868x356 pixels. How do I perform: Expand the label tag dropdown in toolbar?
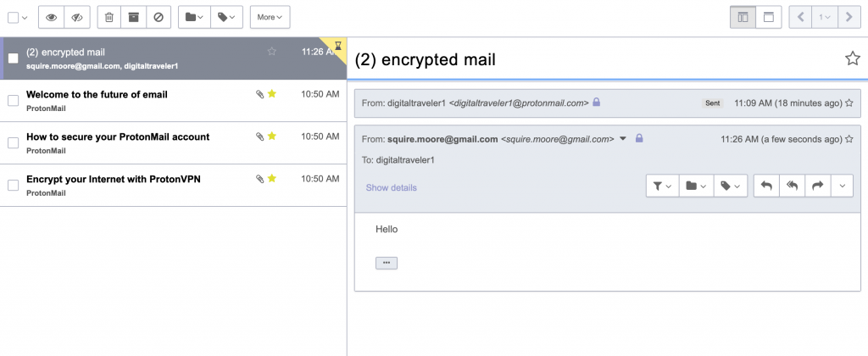pyautogui.click(x=226, y=17)
